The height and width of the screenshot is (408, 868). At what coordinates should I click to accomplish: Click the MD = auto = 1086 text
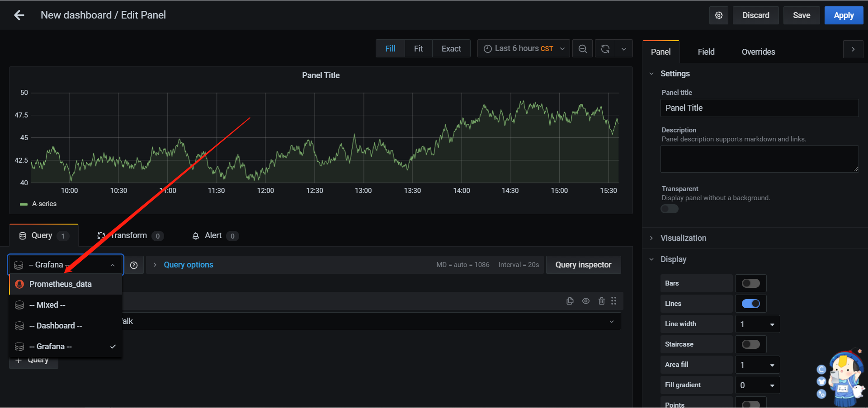(x=463, y=265)
